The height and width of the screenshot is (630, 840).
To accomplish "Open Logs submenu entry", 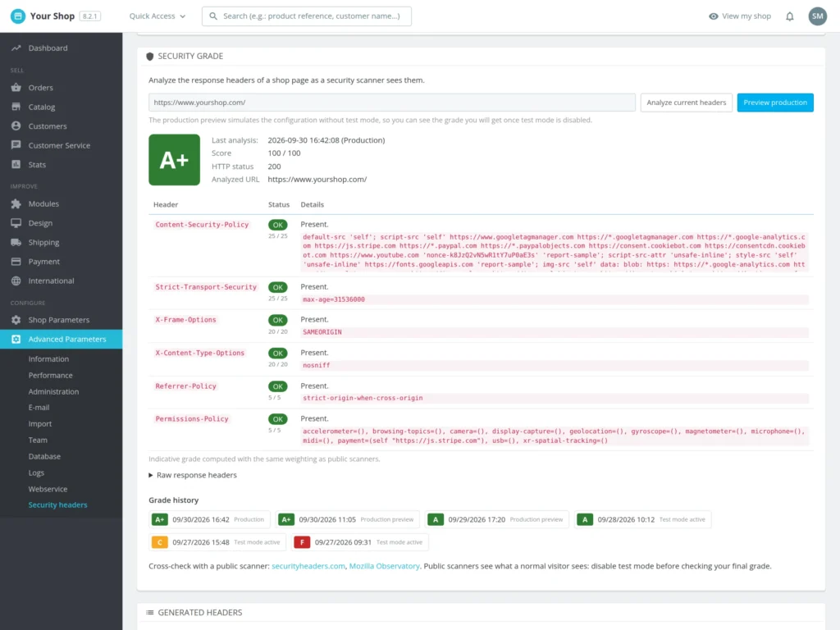I will tap(36, 472).
